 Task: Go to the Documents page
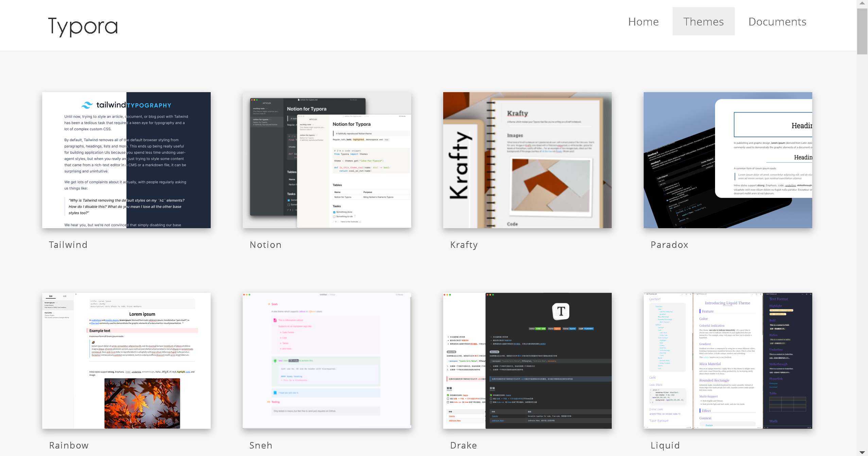777,21
